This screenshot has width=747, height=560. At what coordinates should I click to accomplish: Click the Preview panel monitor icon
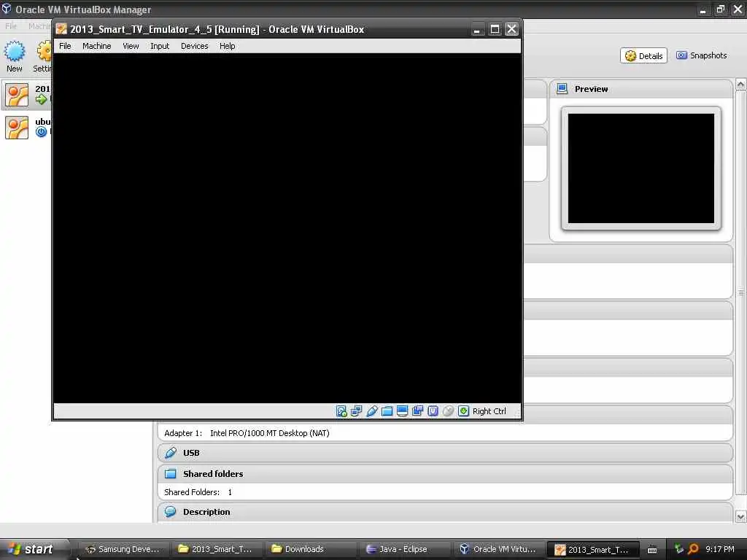click(562, 88)
